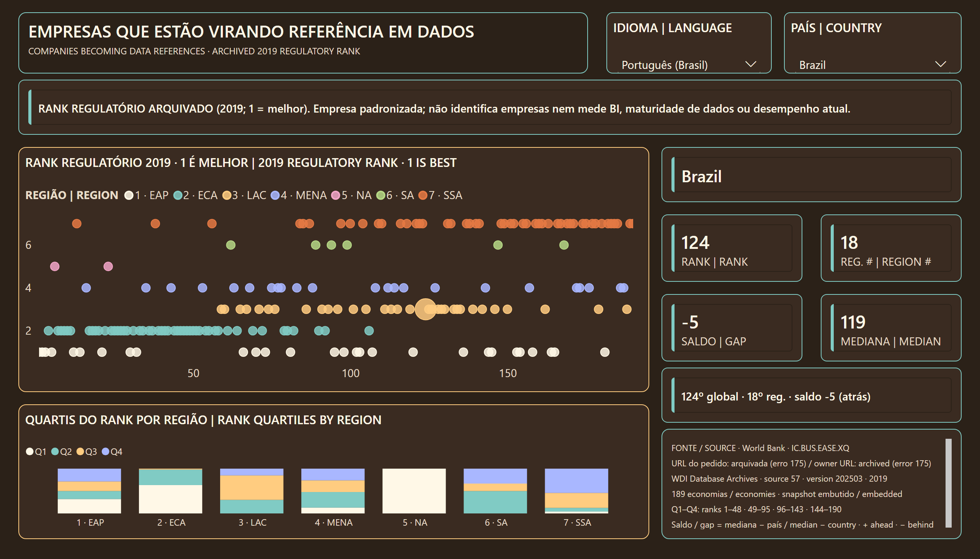The height and width of the screenshot is (559, 980).
Task: Click the MENA blue legend marker
Action: (275, 195)
